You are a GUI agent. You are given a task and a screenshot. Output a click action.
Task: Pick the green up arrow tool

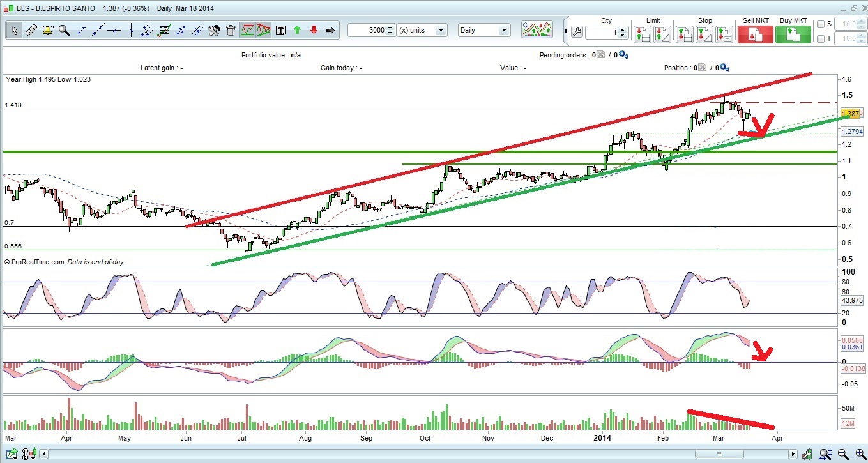297,30
